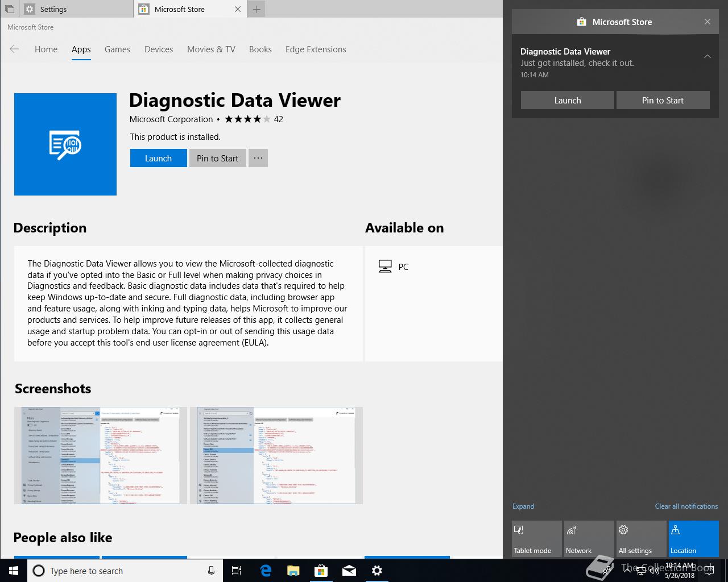Open Microsoft Edge from the taskbar

pos(266,571)
